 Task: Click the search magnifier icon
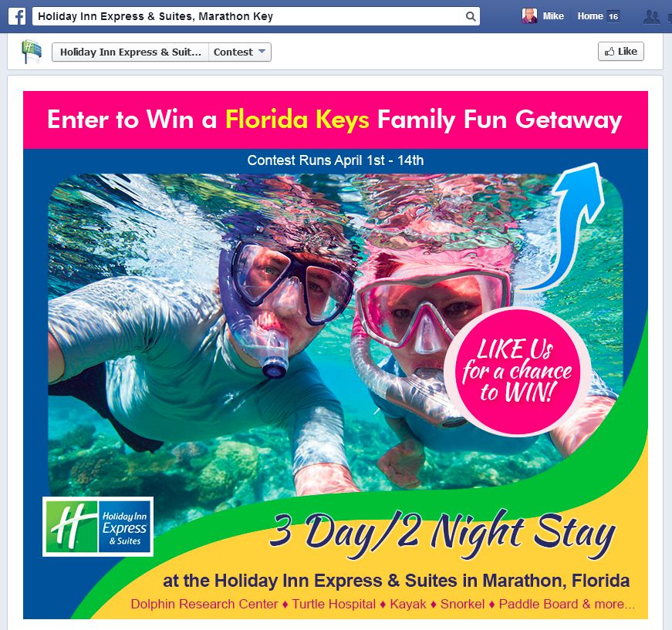click(x=470, y=16)
